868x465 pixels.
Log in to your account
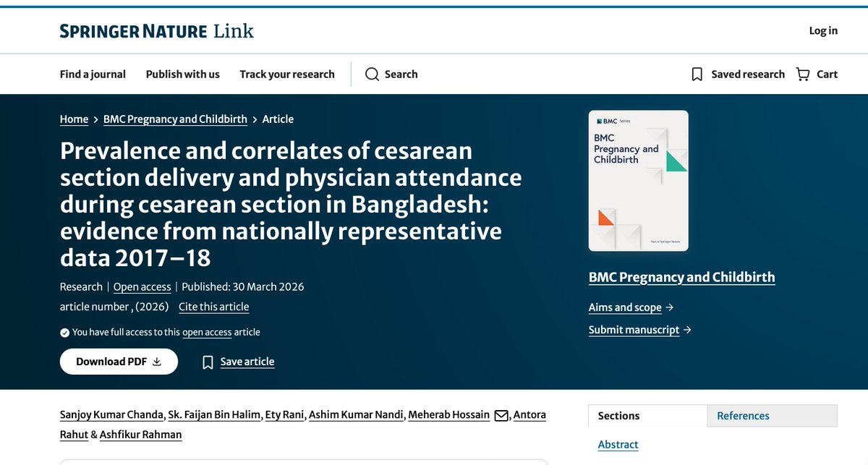click(x=823, y=30)
